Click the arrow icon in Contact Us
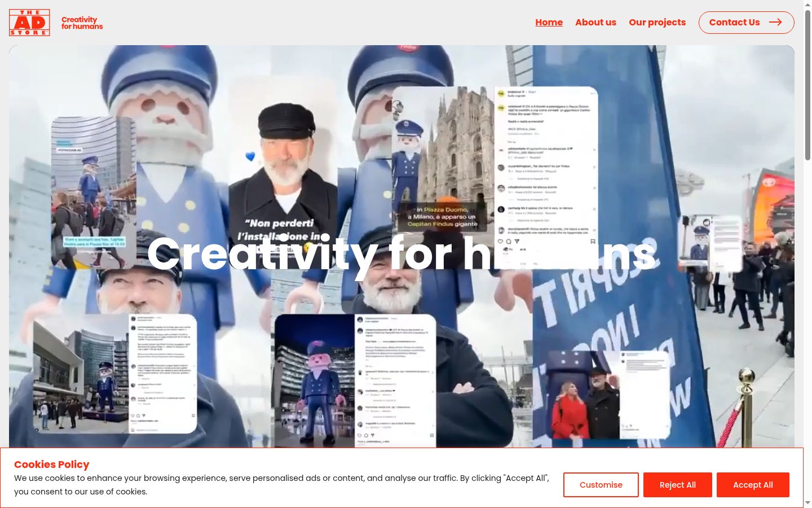812x508 pixels. pyautogui.click(x=775, y=23)
